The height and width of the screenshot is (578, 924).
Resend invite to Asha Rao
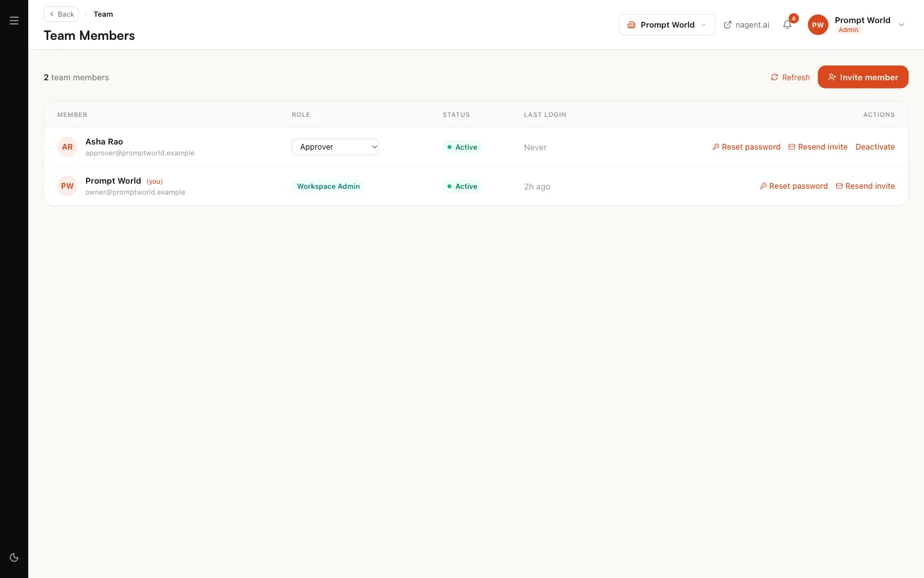tap(818, 147)
